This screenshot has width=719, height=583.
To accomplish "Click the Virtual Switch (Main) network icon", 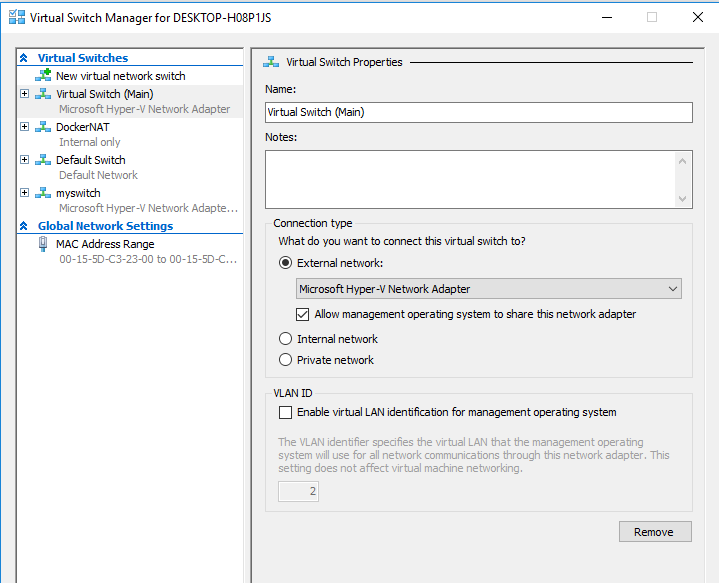I will click(x=43, y=94).
